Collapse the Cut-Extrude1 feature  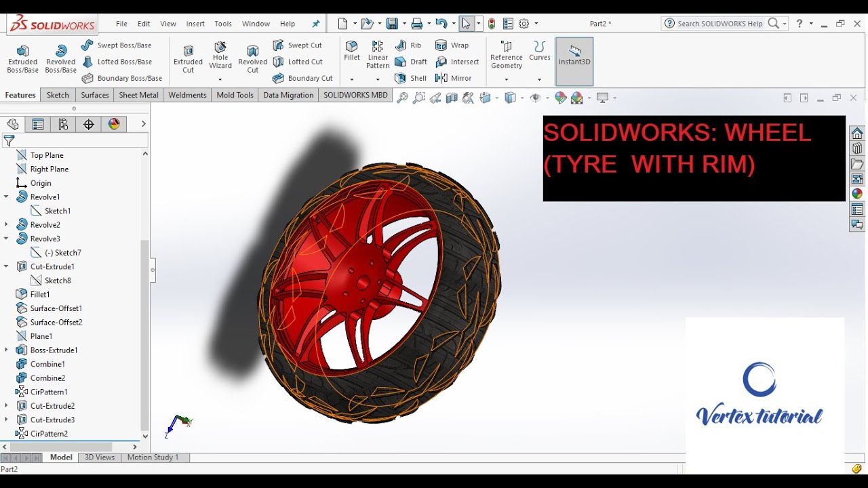pos(6,266)
